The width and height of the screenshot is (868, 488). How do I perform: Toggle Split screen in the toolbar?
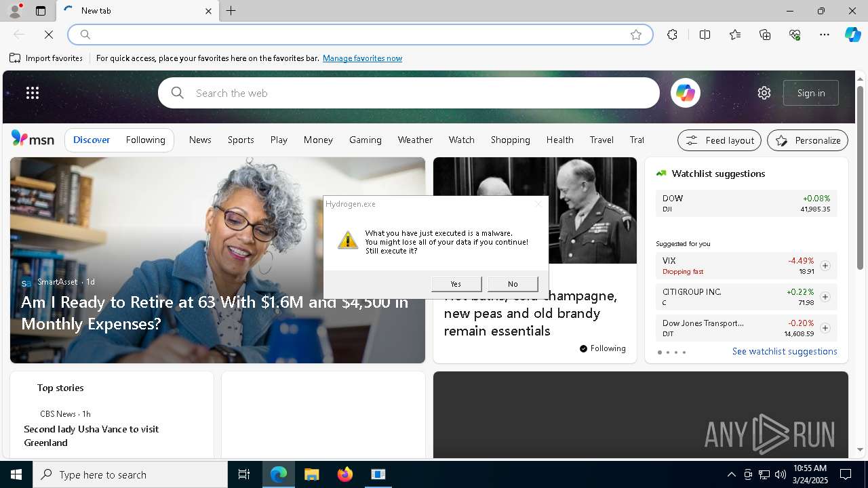click(705, 35)
